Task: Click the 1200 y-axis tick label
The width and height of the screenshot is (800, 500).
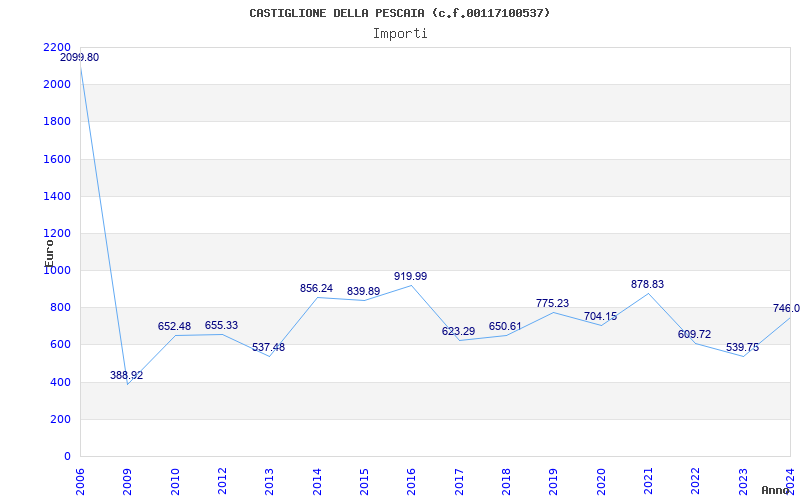Action: (57, 234)
